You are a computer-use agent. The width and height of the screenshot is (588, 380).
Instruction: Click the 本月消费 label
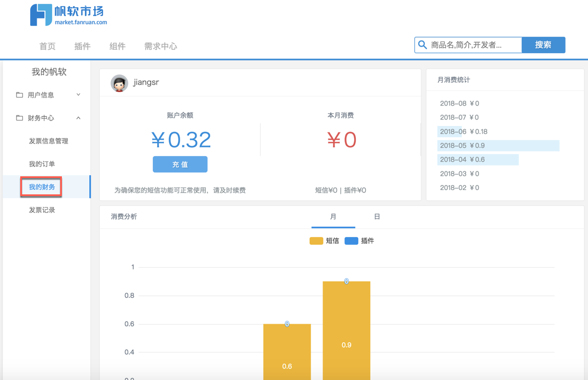[x=341, y=115]
